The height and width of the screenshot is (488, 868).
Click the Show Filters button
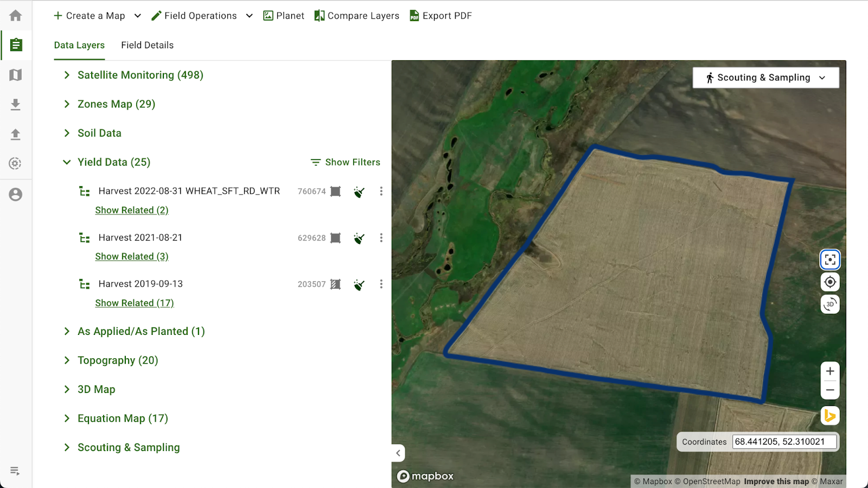[345, 162]
